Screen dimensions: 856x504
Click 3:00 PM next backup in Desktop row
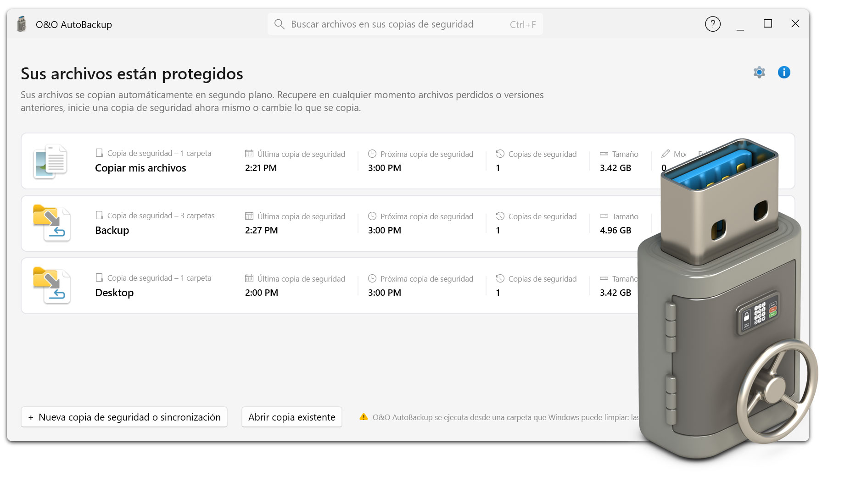click(x=385, y=293)
